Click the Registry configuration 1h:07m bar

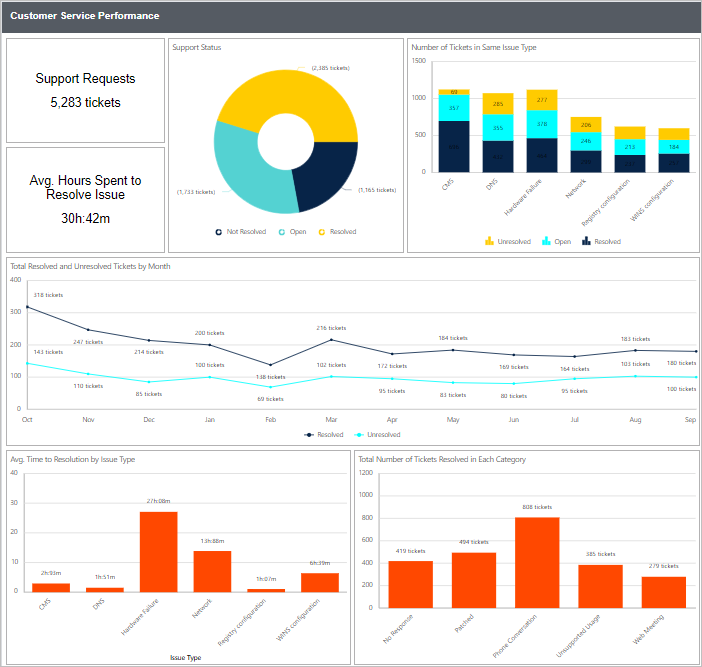tap(266, 590)
